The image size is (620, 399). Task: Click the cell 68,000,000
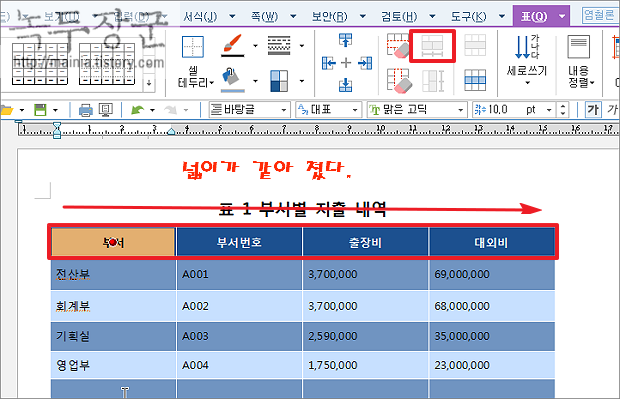coord(491,306)
